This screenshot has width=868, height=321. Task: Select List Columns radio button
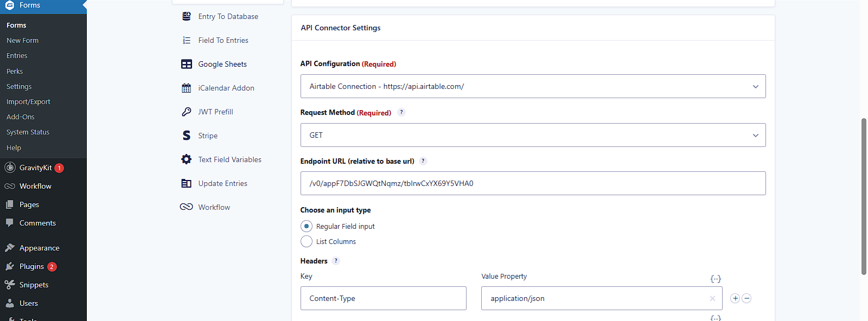(x=307, y=241)
